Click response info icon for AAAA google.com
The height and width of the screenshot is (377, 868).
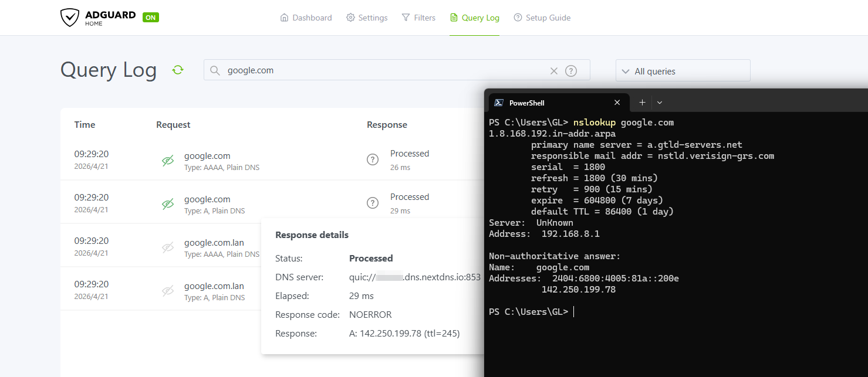click(372, 159)
